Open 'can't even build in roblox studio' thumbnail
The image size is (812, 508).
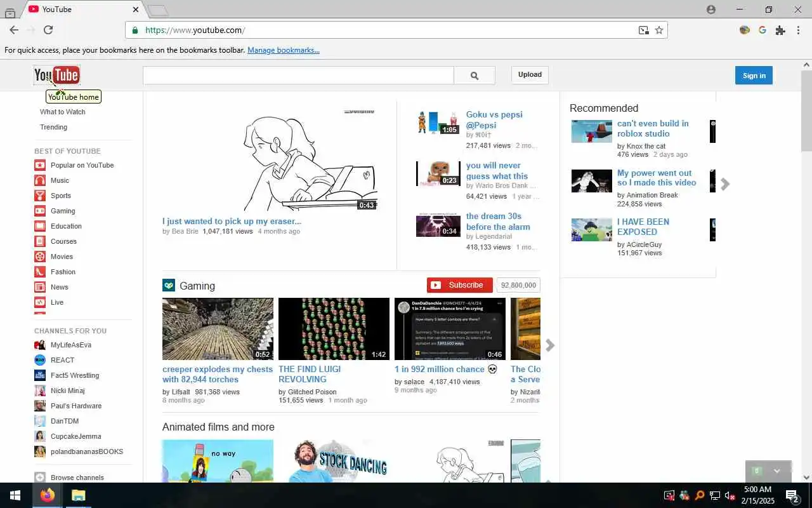point(591,131)
